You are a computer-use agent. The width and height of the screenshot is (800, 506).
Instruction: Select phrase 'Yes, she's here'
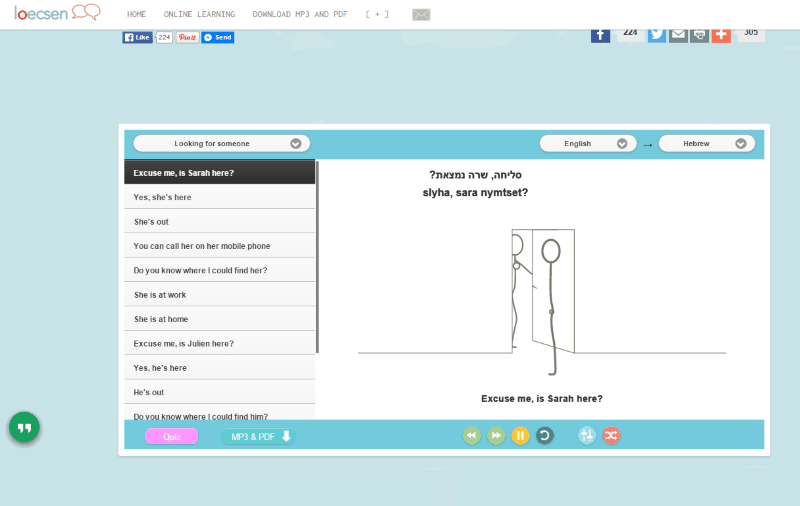(219, 197)
